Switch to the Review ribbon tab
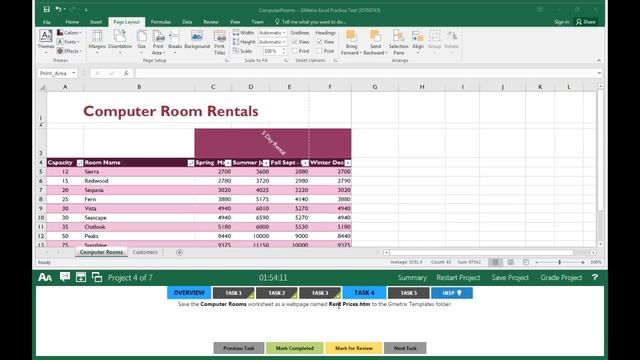640x360 pixels. tap(211, 22)
